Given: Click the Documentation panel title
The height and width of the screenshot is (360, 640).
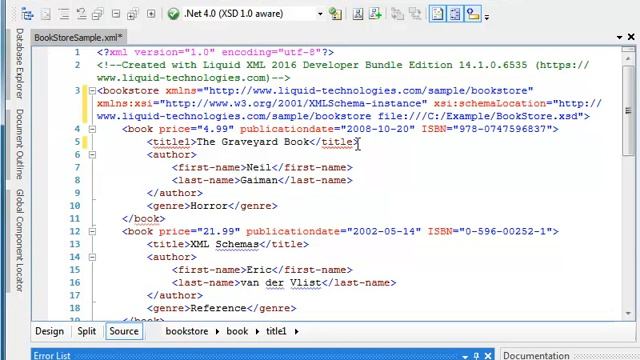Looking at the screenshot, I should click(536, 356).
